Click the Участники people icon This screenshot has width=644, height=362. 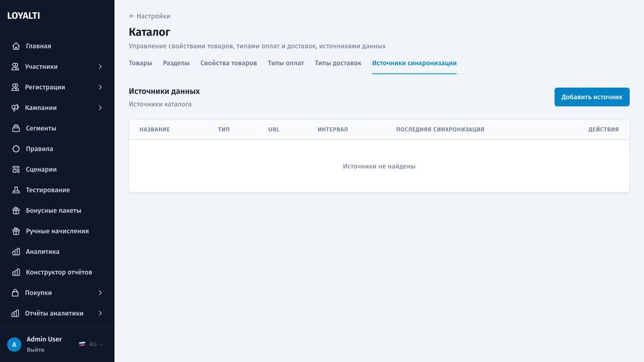click(x=15, y=66)
